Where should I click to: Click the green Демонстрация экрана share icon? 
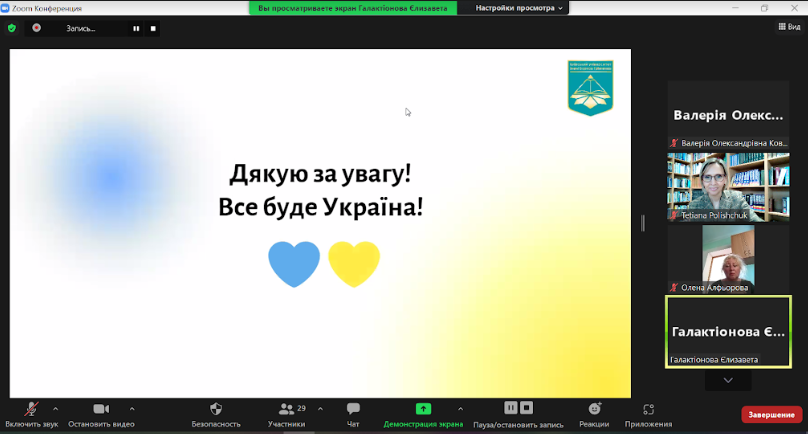423,409
